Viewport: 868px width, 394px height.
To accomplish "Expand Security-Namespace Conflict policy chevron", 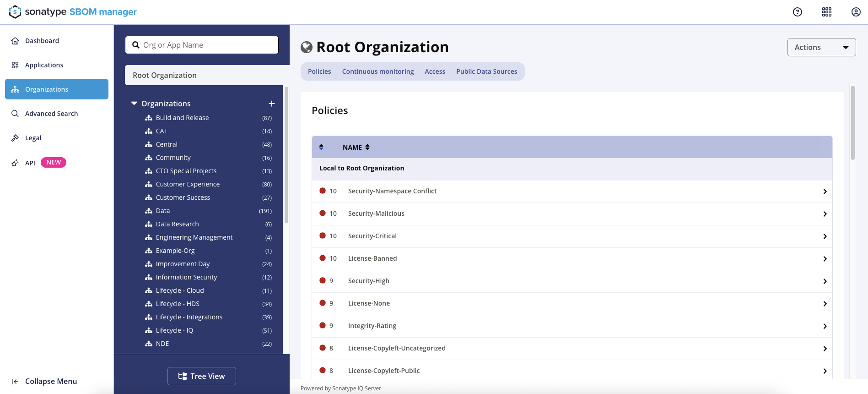I will click(x=825, y=192).
